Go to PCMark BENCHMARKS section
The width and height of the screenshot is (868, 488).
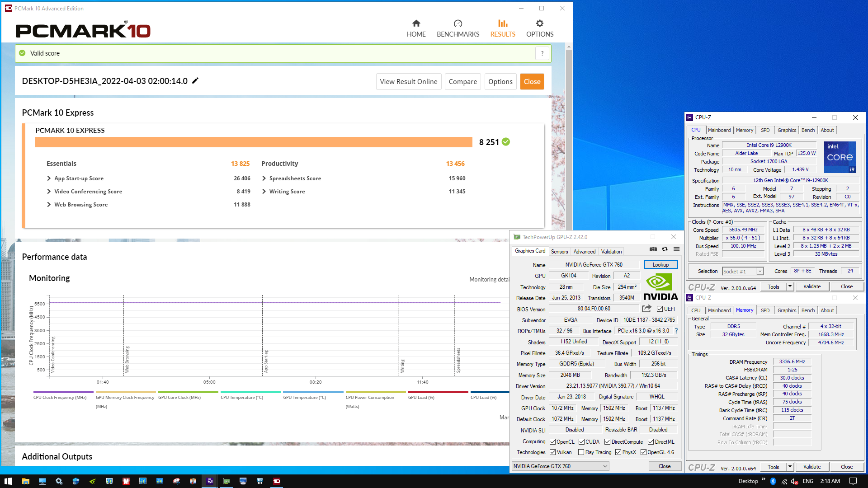coord(458,28)
